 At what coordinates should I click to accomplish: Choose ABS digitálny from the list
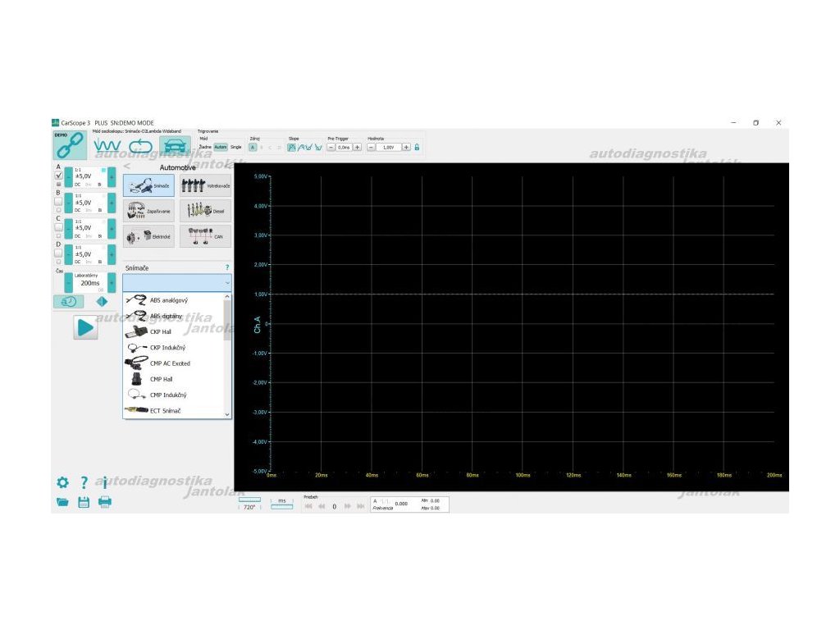173,316
